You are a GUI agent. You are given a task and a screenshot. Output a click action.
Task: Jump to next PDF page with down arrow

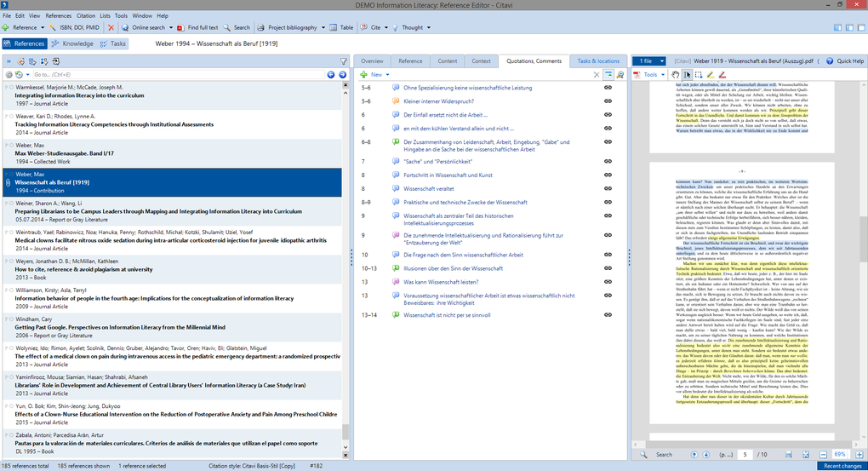click(705, 454)
